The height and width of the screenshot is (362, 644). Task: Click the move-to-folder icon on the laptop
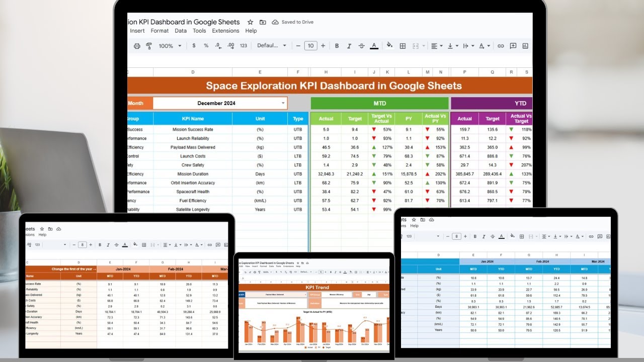click(x=263, y=22)
